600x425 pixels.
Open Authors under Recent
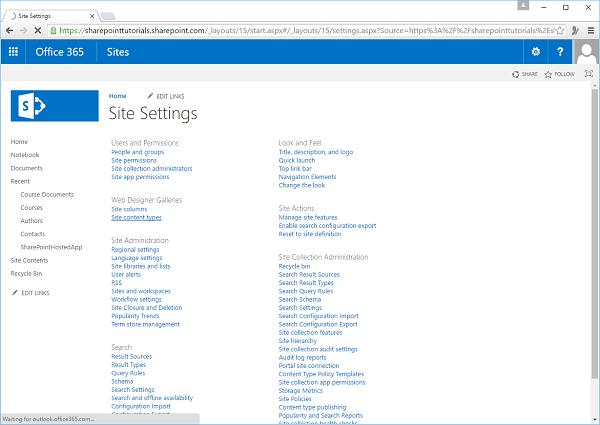(31, 221)
